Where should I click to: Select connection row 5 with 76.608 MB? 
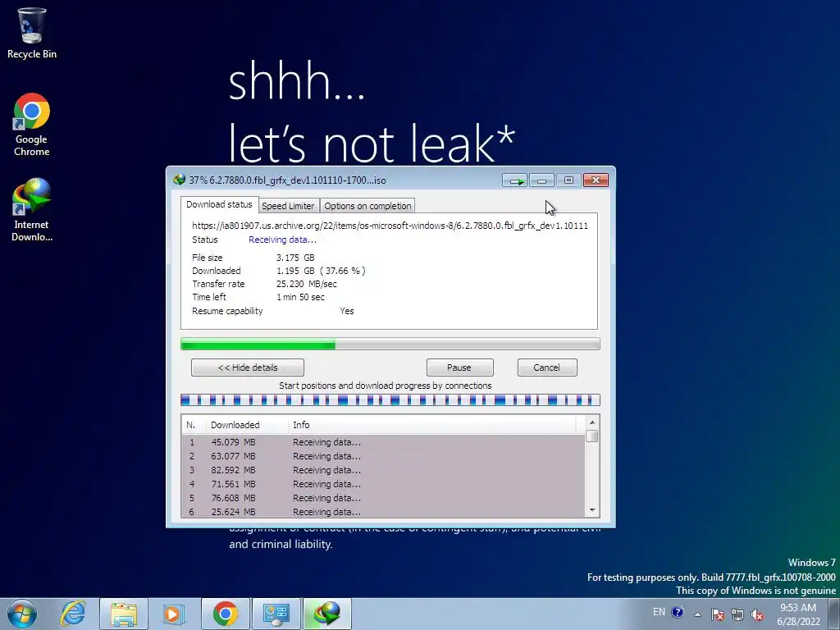click(384, 498)
